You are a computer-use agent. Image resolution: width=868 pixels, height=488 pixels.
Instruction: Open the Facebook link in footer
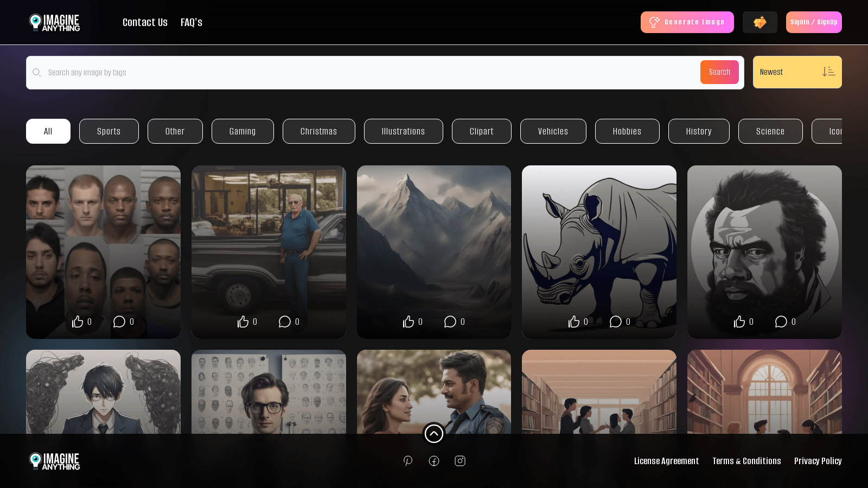click(434, 461)
